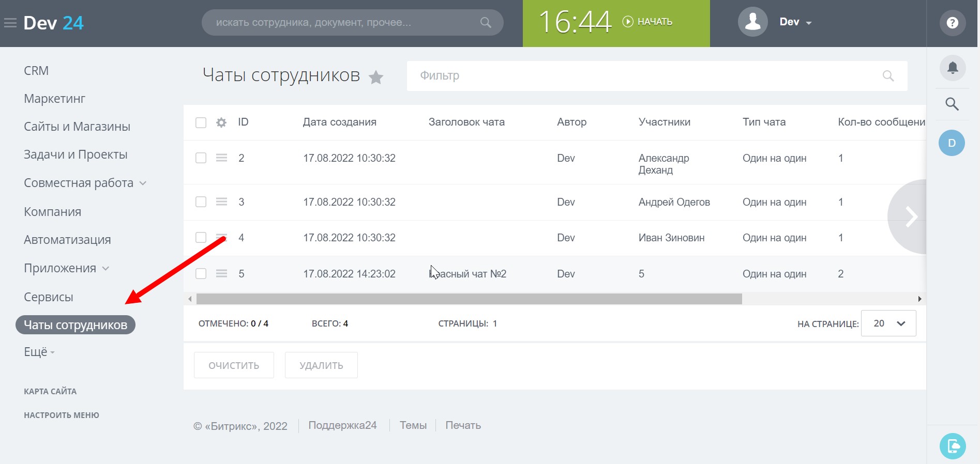This screenshot has width=980, height=464.
Task: Click the УДАЛИТЬ button
Action: (x=321, y=365)
